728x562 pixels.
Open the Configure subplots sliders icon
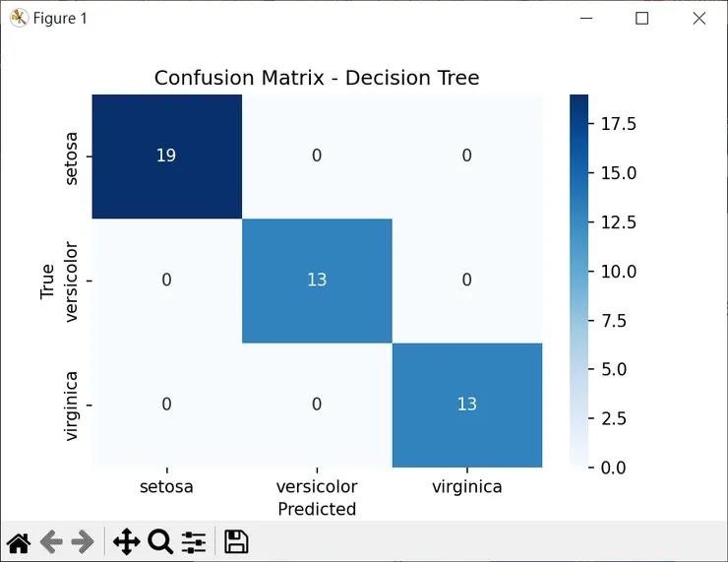[194, 541]
